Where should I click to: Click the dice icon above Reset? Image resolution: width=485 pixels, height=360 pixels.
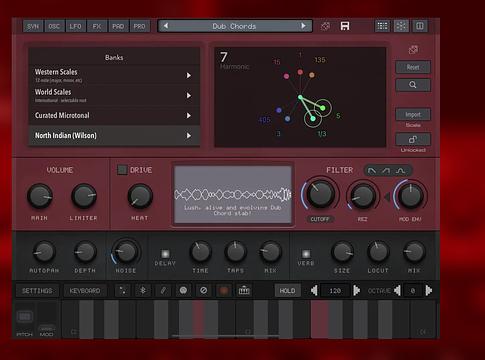413,50
